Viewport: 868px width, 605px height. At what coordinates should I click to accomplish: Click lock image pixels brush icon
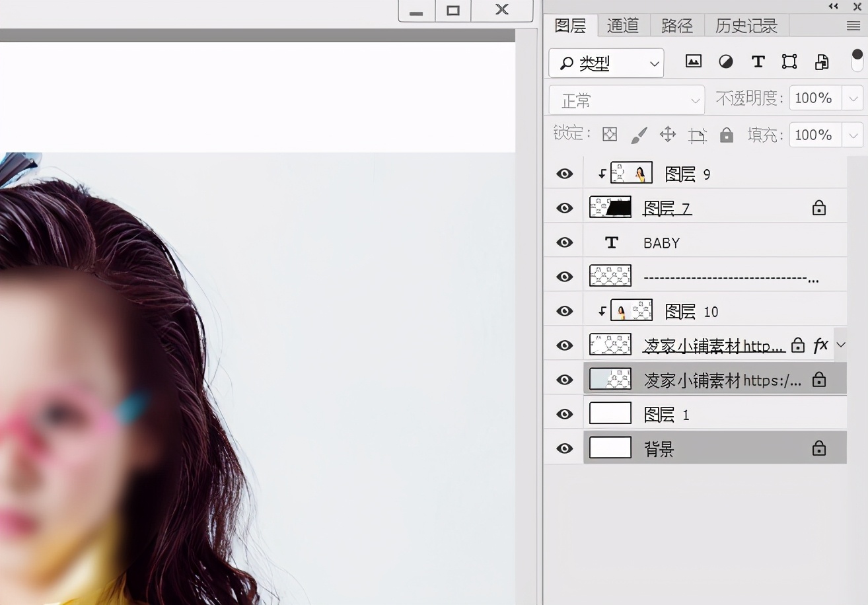(639, 135)
